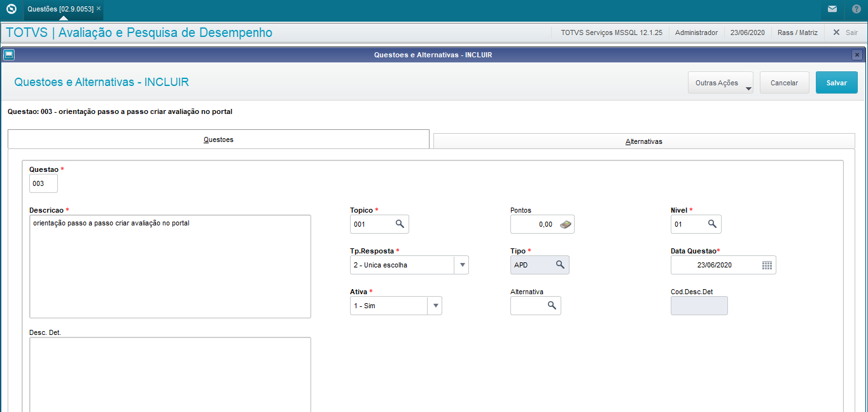Open the Outras Ações dropdown arrow

point(748,89)
